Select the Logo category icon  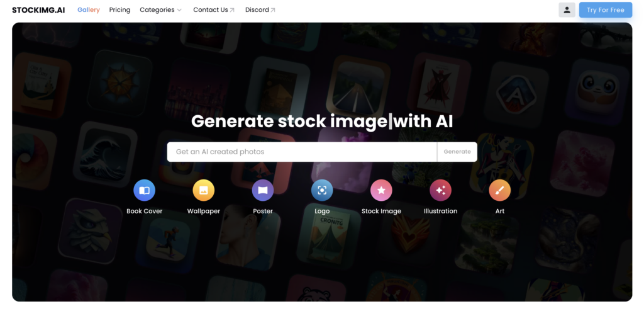(x=322, y=191)
